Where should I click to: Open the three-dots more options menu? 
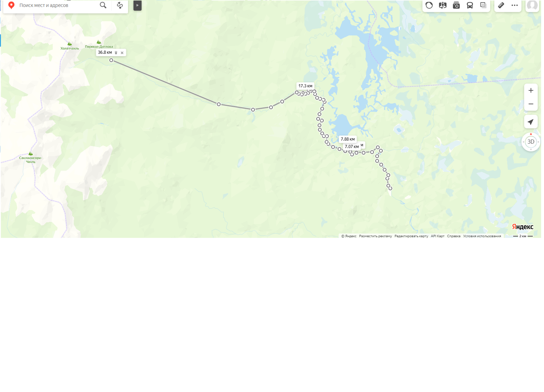tap(515, 5)
